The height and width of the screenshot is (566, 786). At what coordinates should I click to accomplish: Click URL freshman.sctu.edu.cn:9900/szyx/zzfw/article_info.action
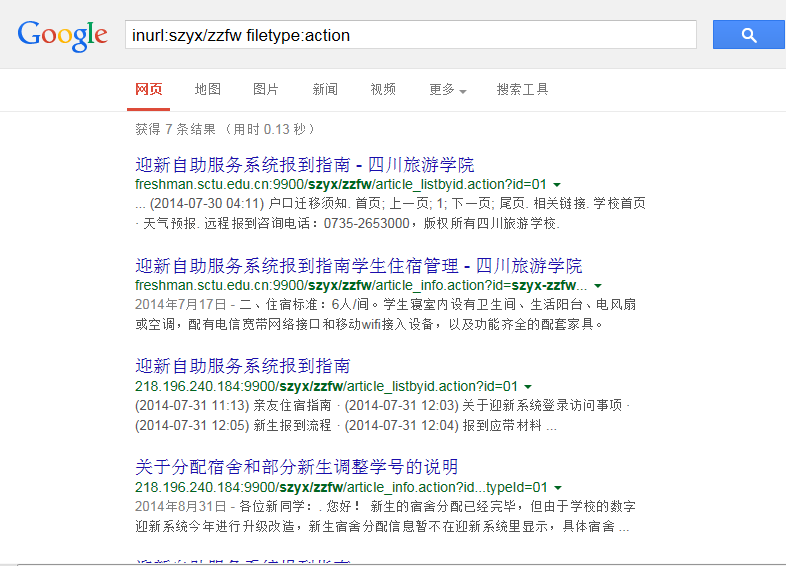pyautogui.click(x=361, y=285)
